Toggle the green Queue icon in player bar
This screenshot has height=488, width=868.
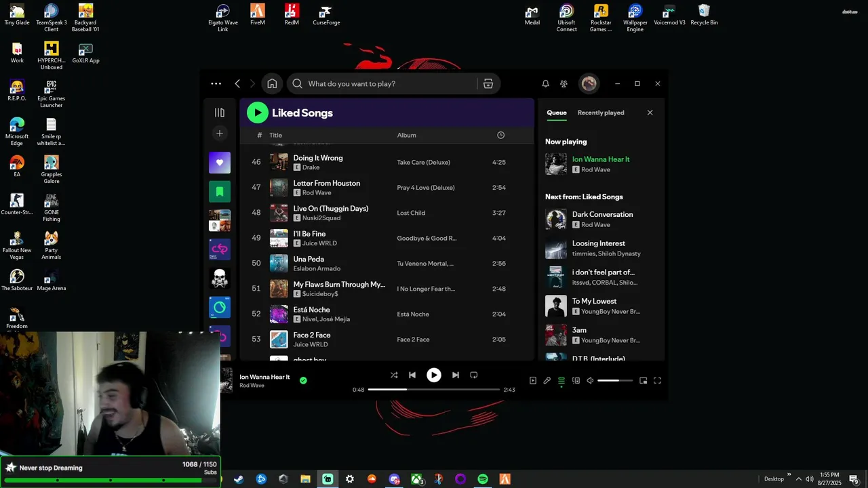coord(561,381)
